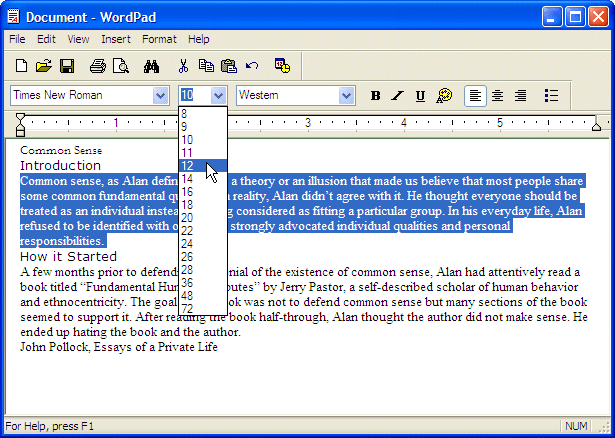This screenshot has height=438, width=615.
Task: Open the File menu
Action: point(17,39)
